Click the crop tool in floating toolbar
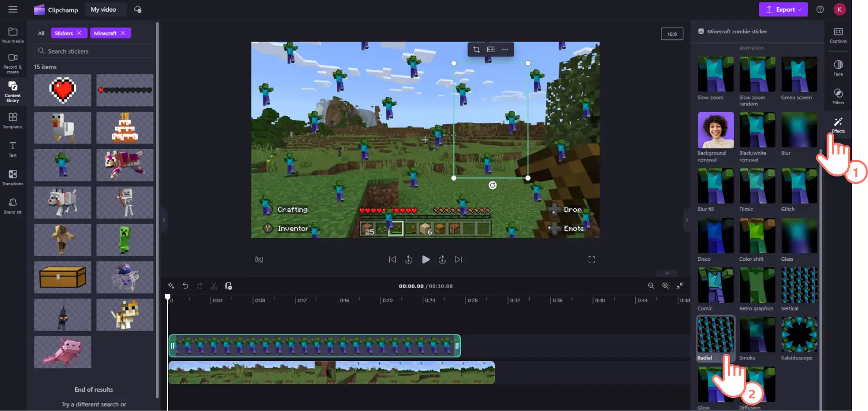This screenshot has height=411, width=868. (476, 49)
